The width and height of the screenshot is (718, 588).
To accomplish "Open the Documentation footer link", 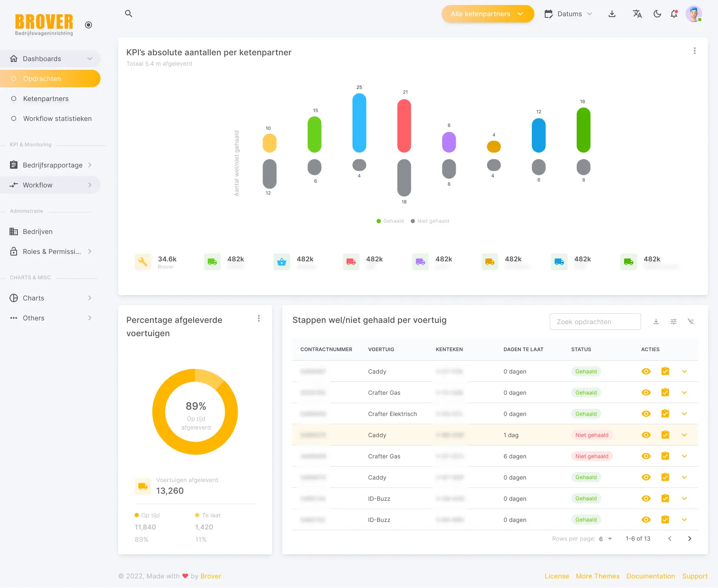I will [x=651, y=576].
